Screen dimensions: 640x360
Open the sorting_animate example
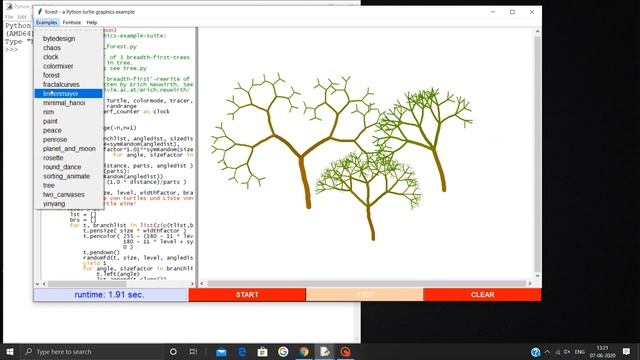point(68,176)
